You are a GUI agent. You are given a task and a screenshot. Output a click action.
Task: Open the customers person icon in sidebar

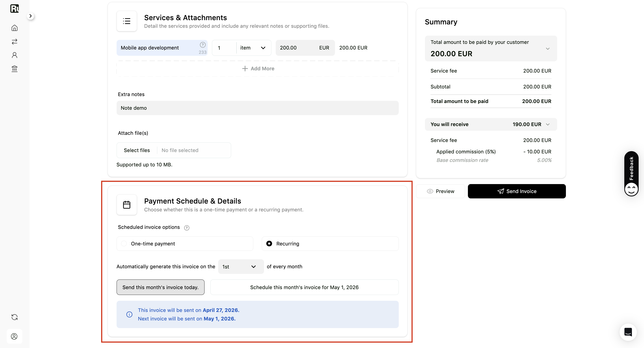pyautogui.click(x=15, y=55)
